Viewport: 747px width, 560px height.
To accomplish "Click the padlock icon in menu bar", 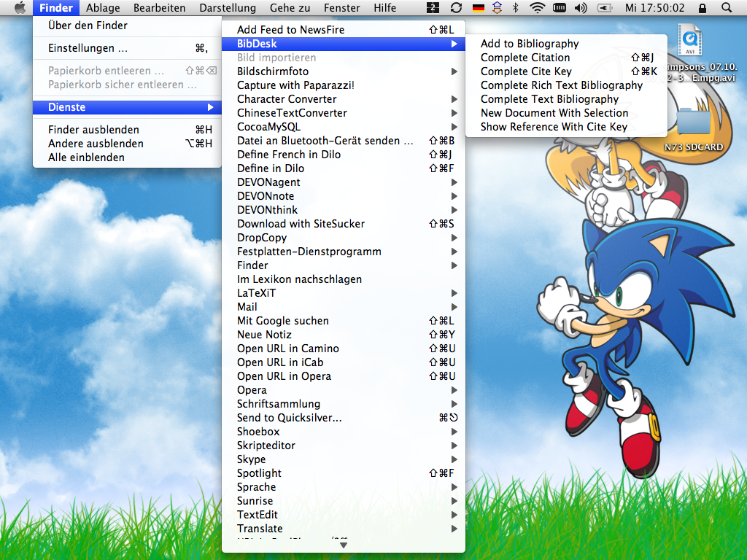I will point(703,7).
